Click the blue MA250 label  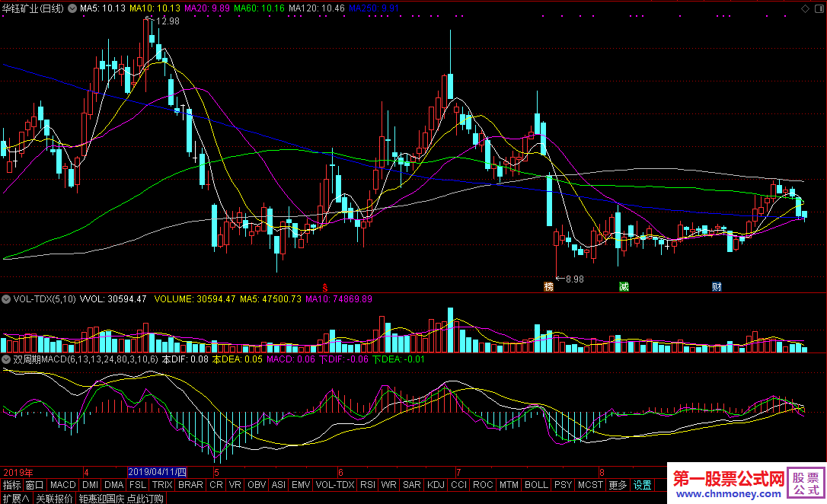[373, 8]
